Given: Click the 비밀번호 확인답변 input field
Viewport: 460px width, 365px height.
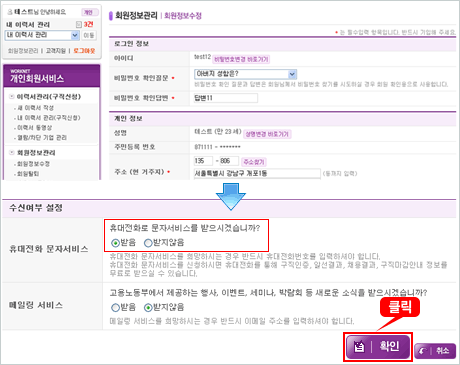Looking at the screenshot, I should 226,98.
